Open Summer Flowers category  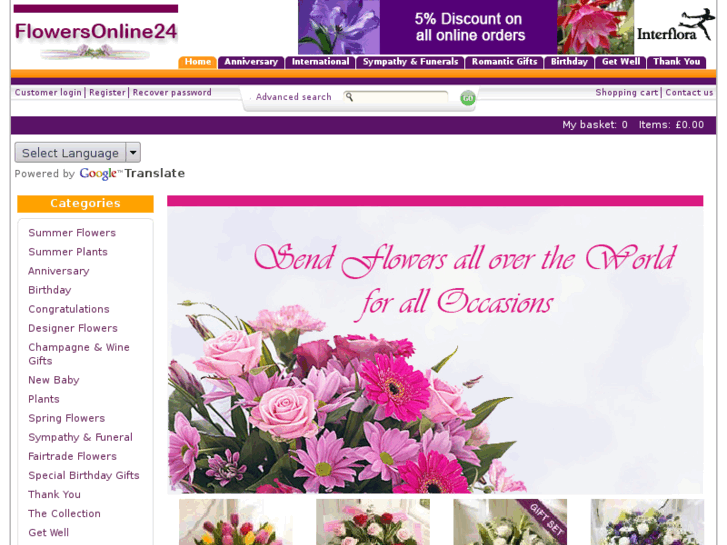(x=72, y=233)
